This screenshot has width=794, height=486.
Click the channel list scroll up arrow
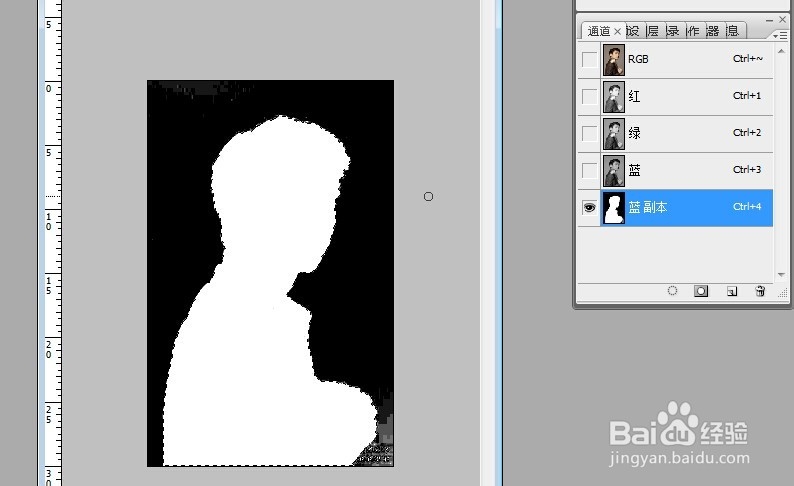coord(781,51)
